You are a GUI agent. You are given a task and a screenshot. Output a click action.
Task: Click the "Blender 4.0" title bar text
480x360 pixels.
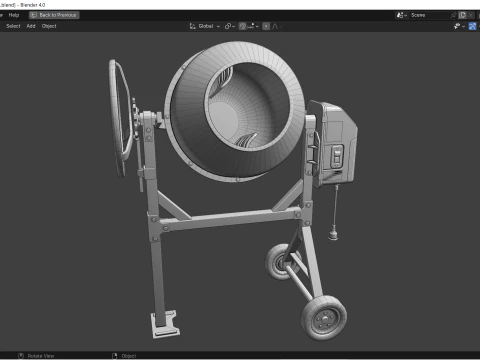click(33, 5)
